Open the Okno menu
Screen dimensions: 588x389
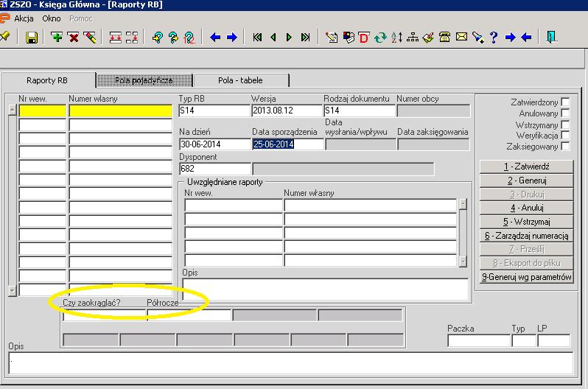[x=52, y=18]
